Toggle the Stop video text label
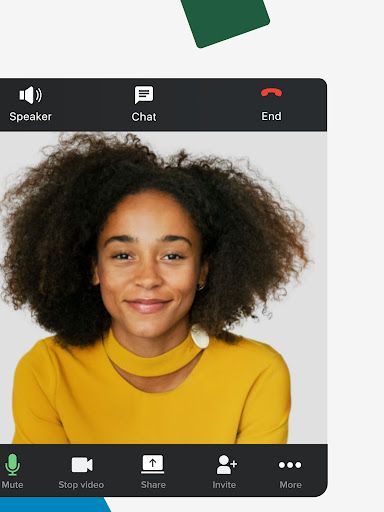 coord(81,485)
